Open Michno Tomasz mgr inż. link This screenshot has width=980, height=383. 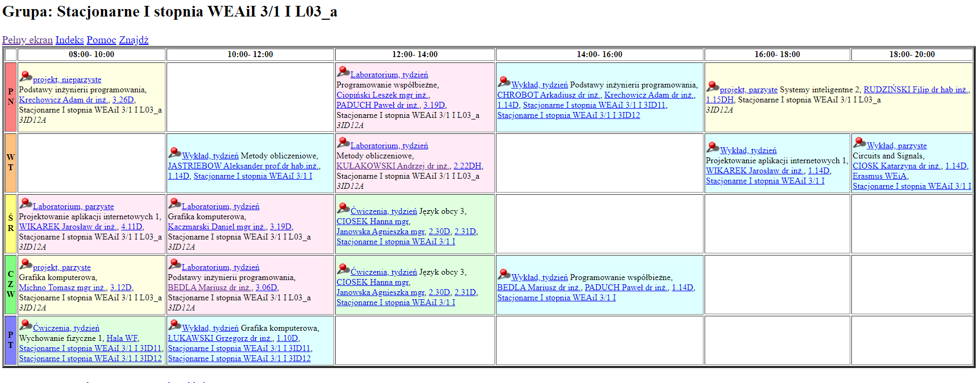[x=62, y=288]
